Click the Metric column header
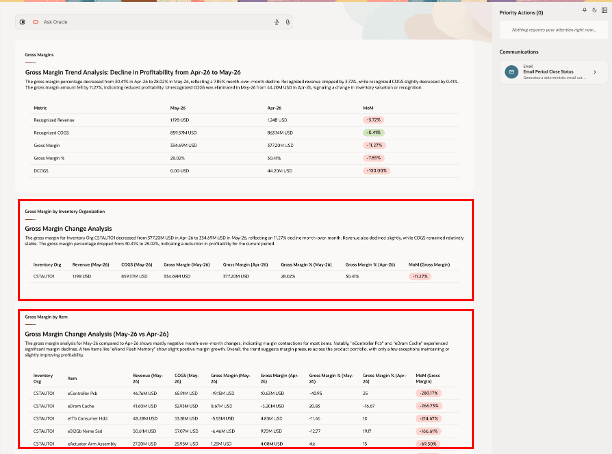The height and width of the screenshot is (454, 612). [40, 108]
